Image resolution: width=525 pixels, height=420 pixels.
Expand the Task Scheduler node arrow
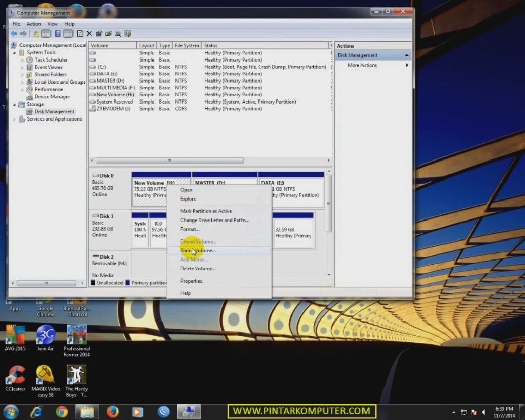[x=22, y=61]
